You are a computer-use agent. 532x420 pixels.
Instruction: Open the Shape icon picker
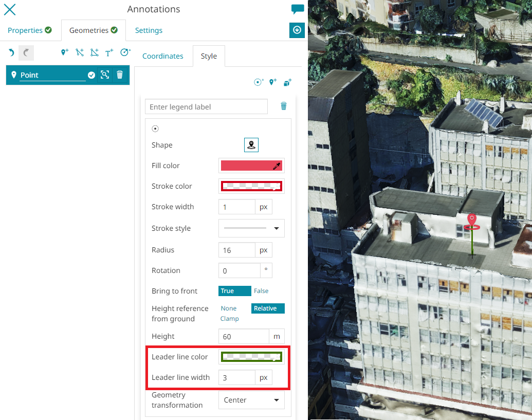(x=251, y=145)
